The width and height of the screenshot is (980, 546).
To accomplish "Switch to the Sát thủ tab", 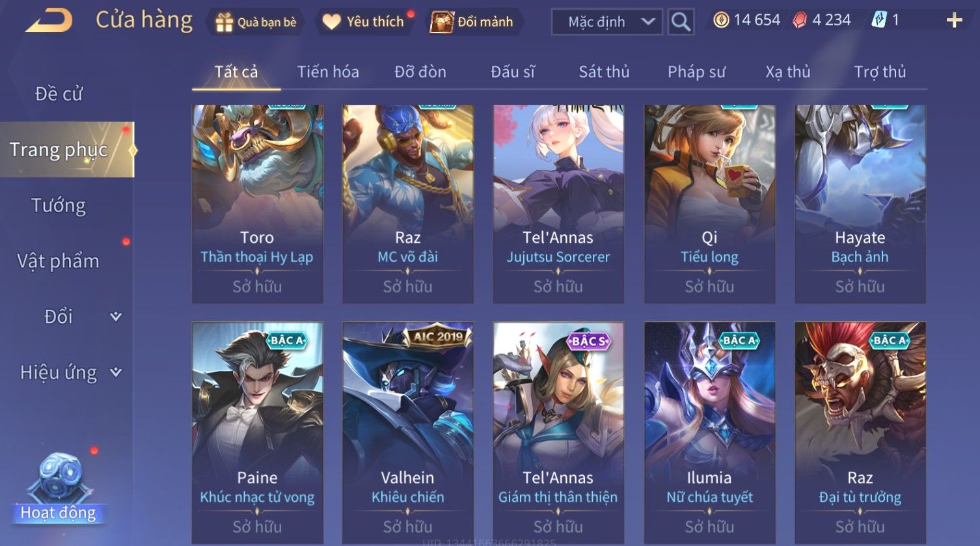I will pos(604,72).
